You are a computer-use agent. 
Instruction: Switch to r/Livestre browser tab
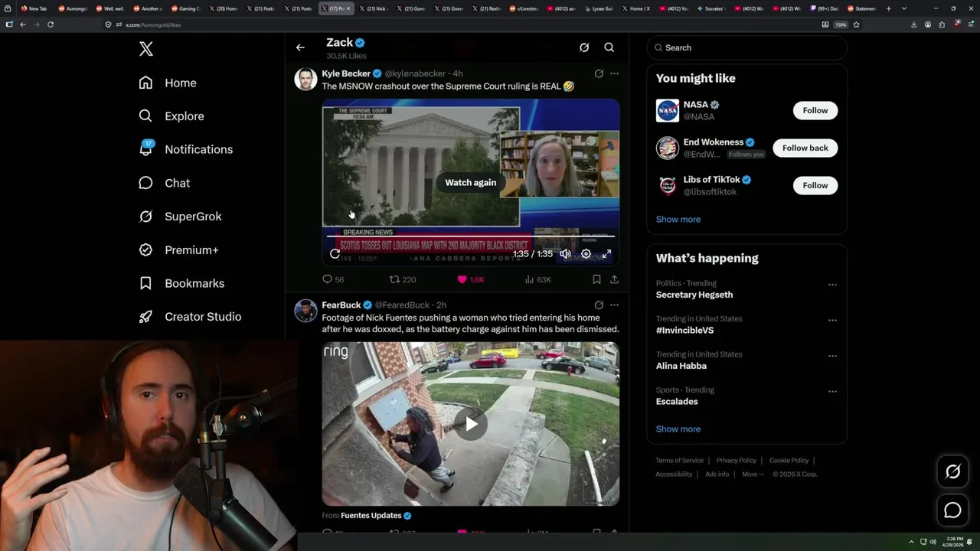[524, 8]
